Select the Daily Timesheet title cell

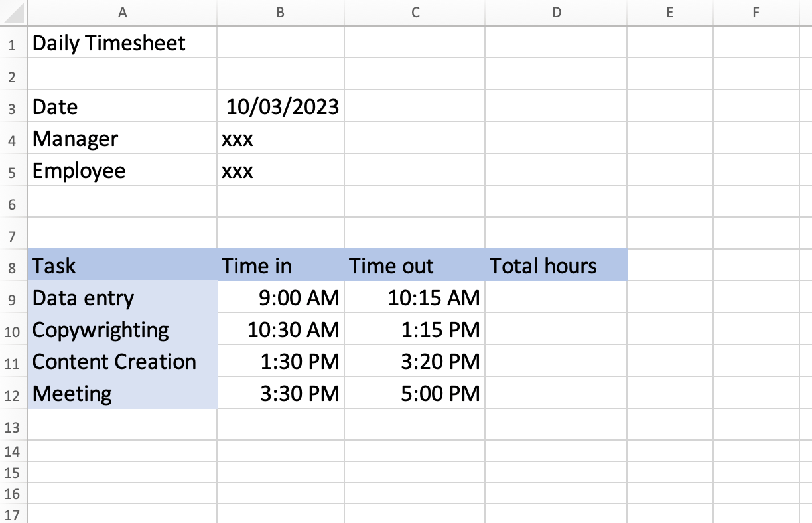(x=109, y=43)
